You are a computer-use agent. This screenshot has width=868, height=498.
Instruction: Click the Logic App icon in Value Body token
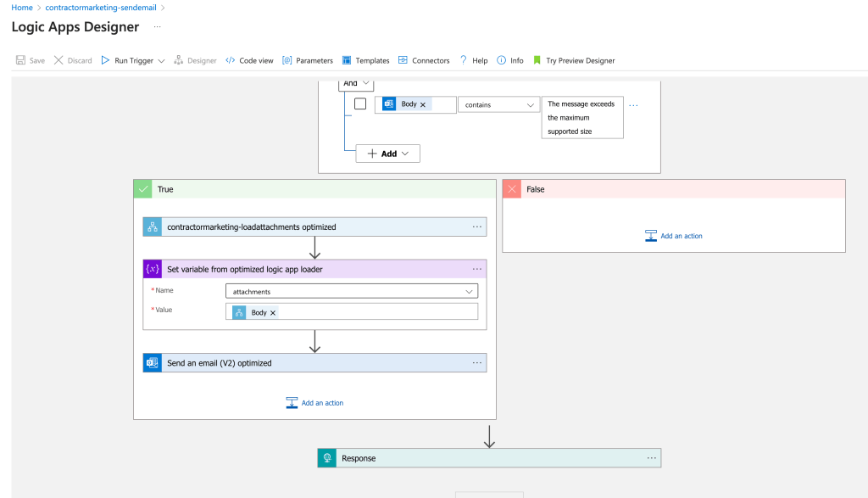click(x=239, y=312)
